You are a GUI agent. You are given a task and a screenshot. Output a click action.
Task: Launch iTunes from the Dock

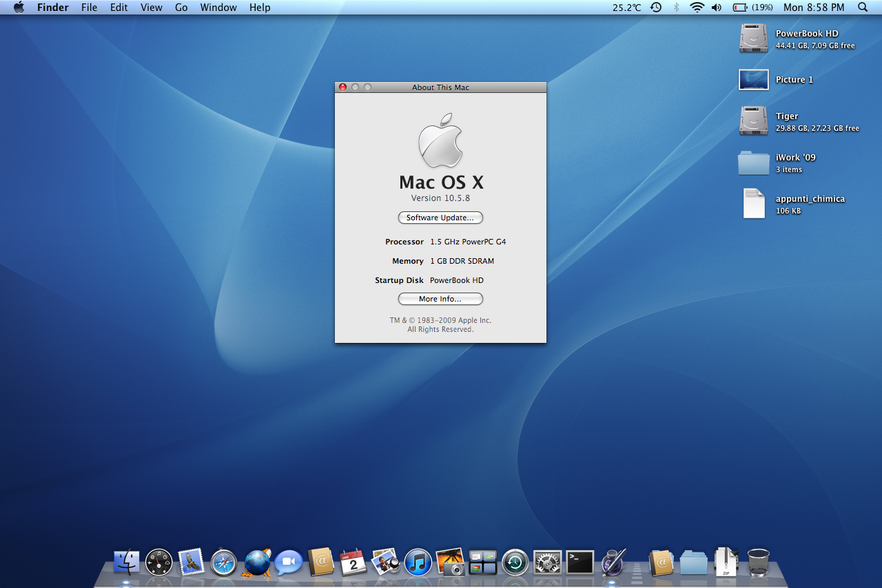[x=418, y=563]
